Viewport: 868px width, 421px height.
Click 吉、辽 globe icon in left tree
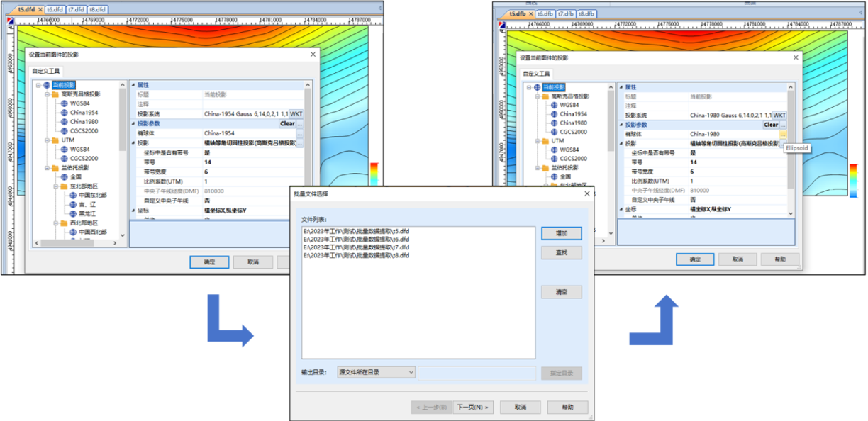point(72,204)
